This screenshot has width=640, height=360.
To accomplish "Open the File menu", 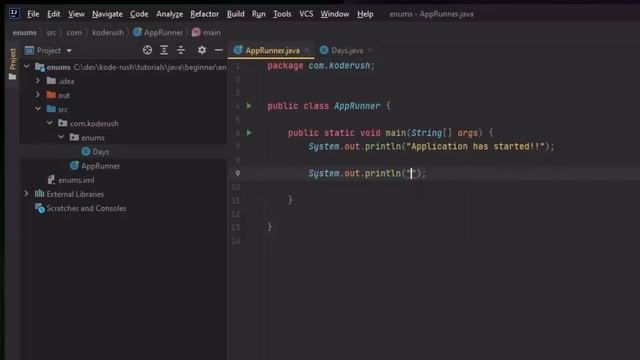I will [x=33, y=14].
